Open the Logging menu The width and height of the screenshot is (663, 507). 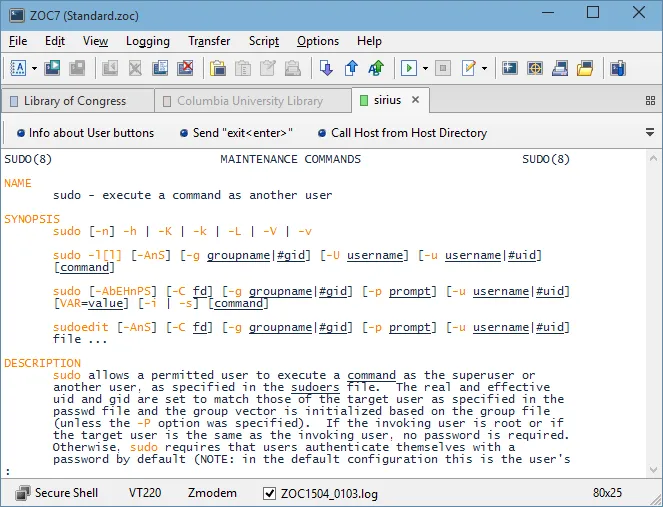coord(147,41)
